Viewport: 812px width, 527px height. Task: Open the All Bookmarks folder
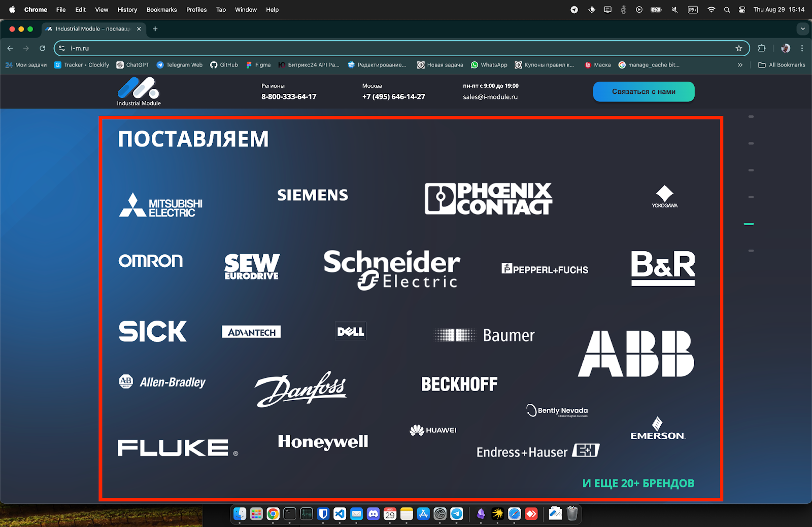coord(782,65)
